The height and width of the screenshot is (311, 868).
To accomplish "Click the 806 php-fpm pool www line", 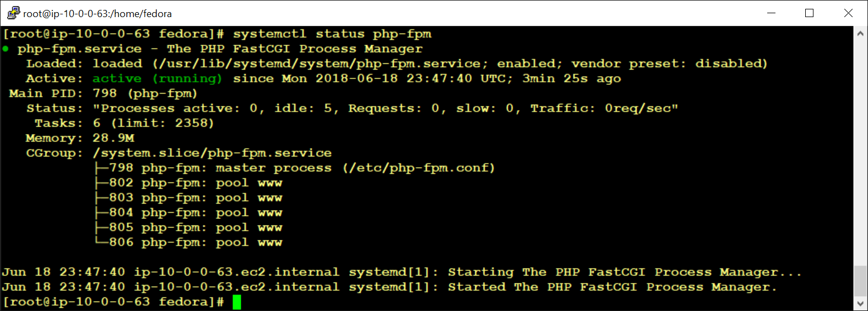I will 196,243.
